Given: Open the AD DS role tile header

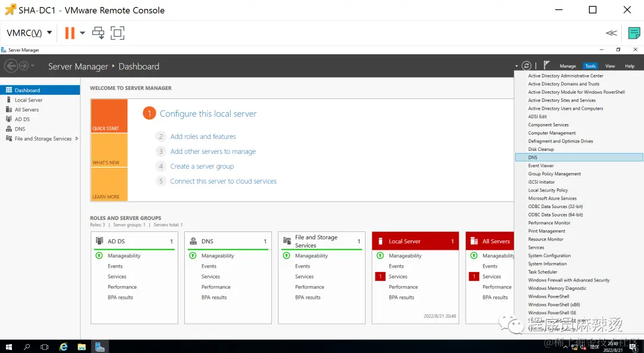Looking at the screenshot, I should click(x=134, y=241).
